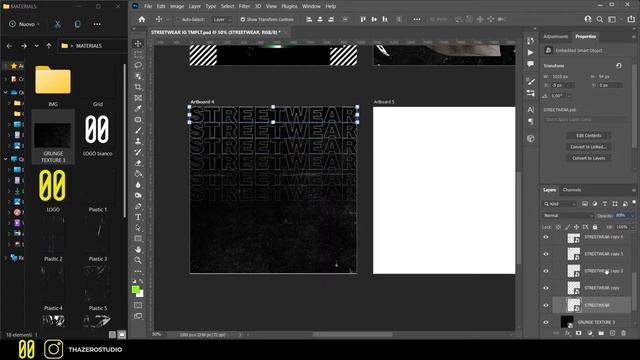Open the Character panel icon
The image size is (640, 360).
pyautogui.click(x=530, y=110)
